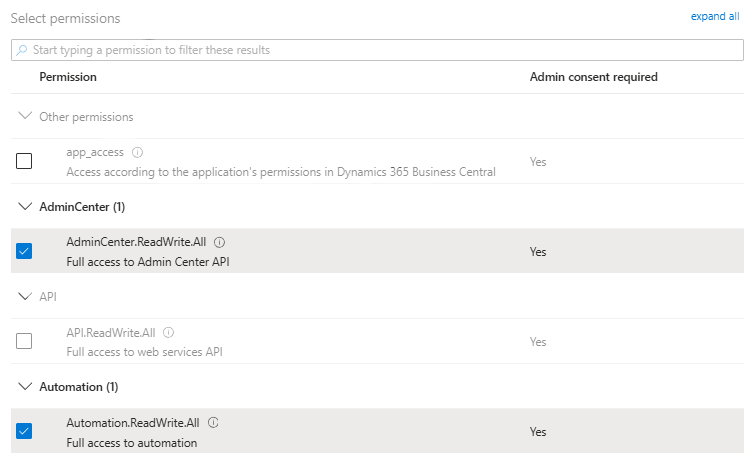755x462 pixels.
Task: Click the info icon next to app_access
Action: pyautogui.click(x=137, y=152)
